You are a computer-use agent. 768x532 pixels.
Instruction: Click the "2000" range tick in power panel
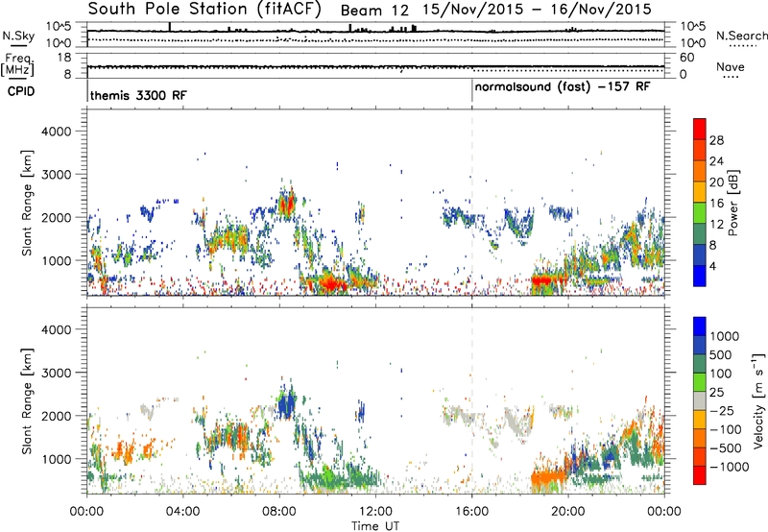tap(56, 217)
